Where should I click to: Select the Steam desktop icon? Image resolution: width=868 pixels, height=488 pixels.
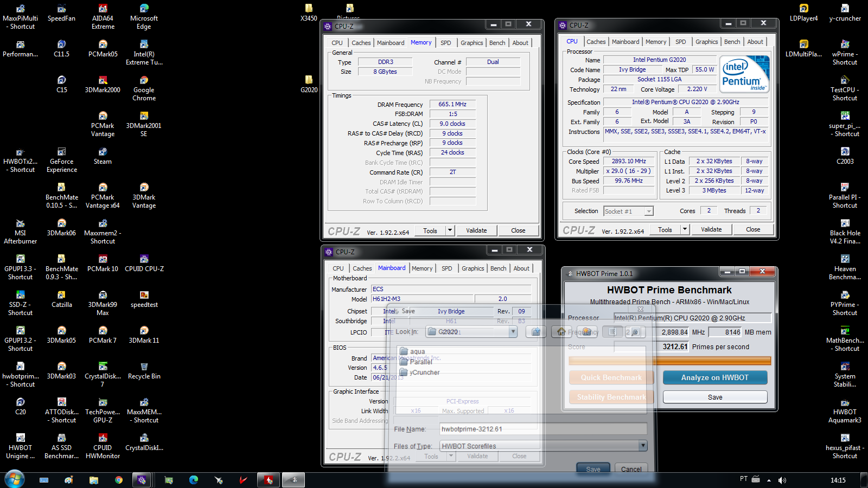[x=103, y=156]
